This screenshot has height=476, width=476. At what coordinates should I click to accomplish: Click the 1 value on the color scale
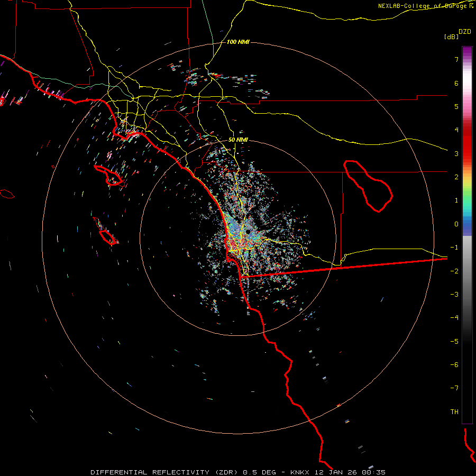tap(456, 200)
